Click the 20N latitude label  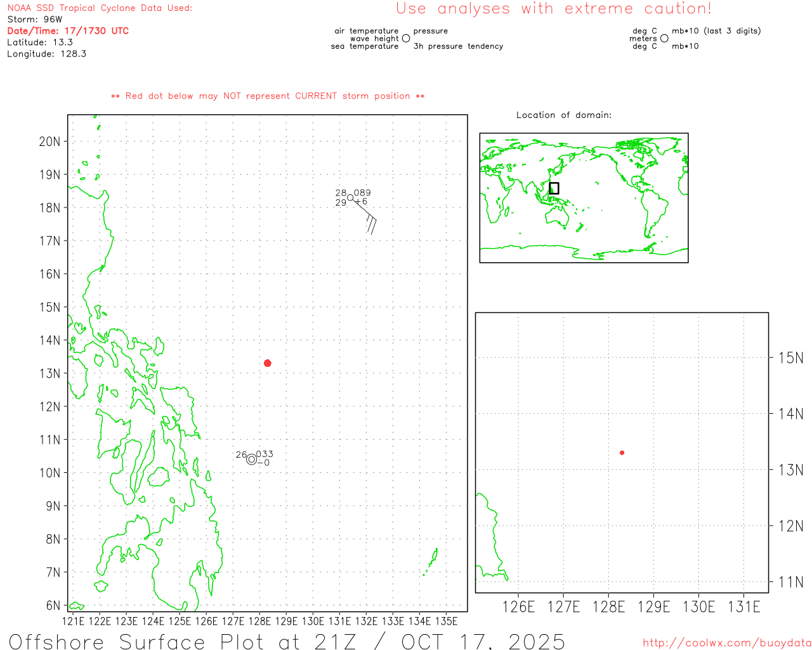tap(49, 142)
